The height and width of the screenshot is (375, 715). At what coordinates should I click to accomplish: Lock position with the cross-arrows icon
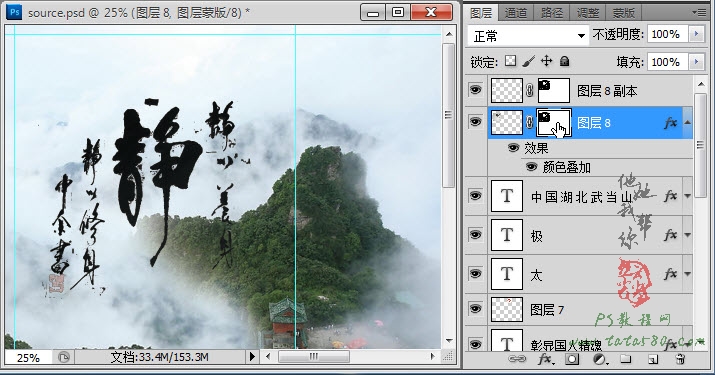click(x=546, y=61)
